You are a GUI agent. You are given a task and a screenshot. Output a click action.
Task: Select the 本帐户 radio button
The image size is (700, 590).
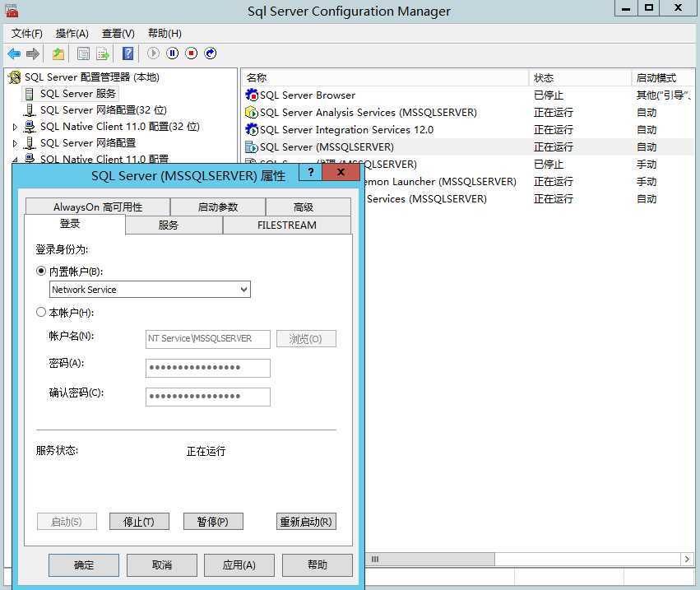pos(41,312)
